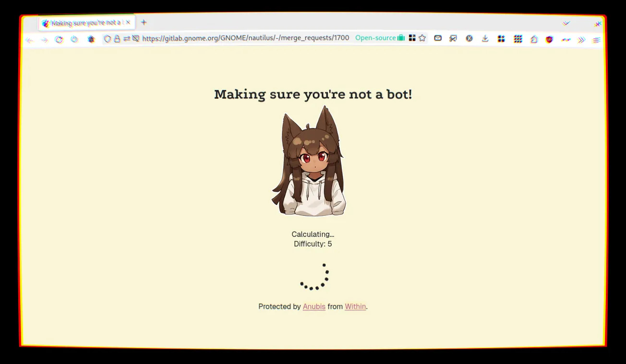
Task: Open the hamburger application menu
Action: (x=596, y=39)
